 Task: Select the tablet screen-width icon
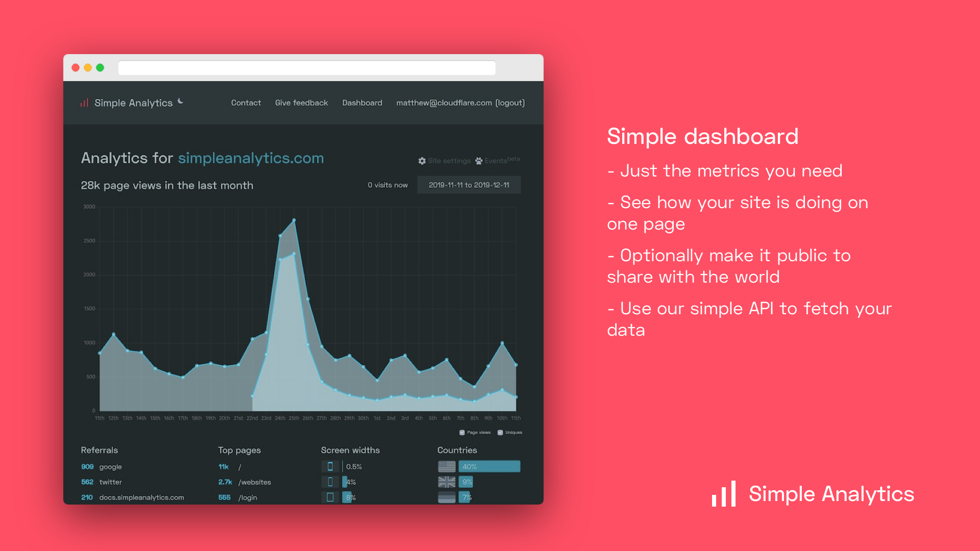(x=330, y=482)
